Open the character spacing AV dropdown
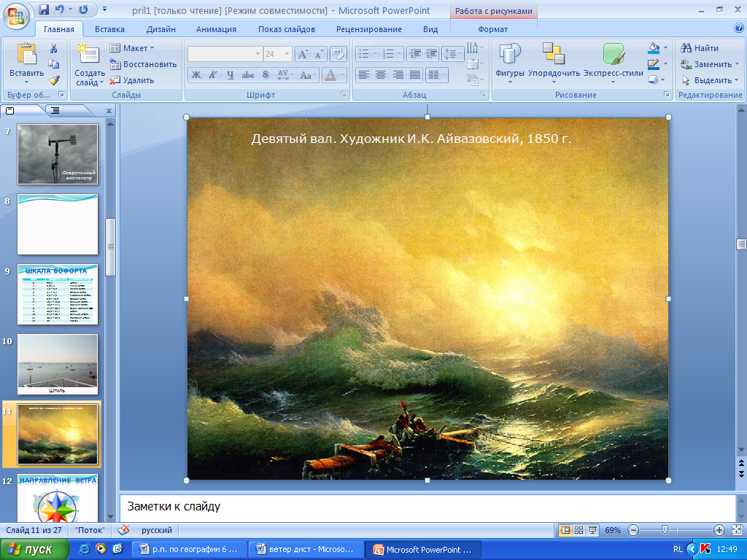Screen dimensions: 747x560 (x=285, y=75)
